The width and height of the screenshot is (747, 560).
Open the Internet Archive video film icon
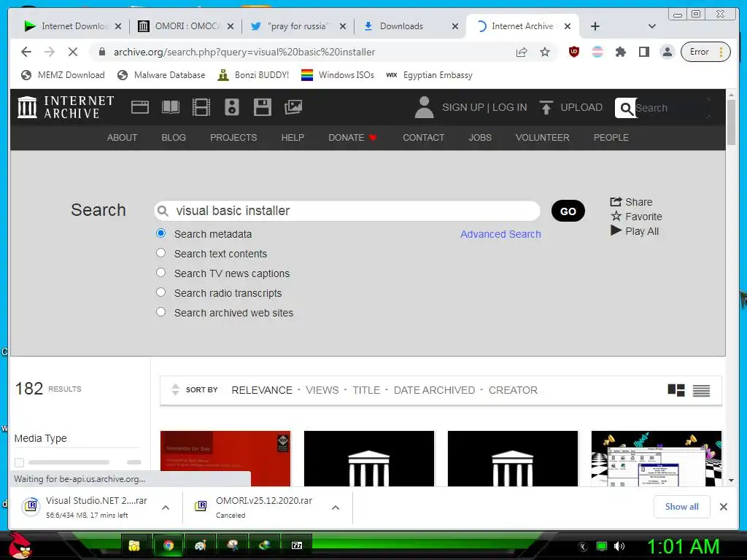[201, 107]
